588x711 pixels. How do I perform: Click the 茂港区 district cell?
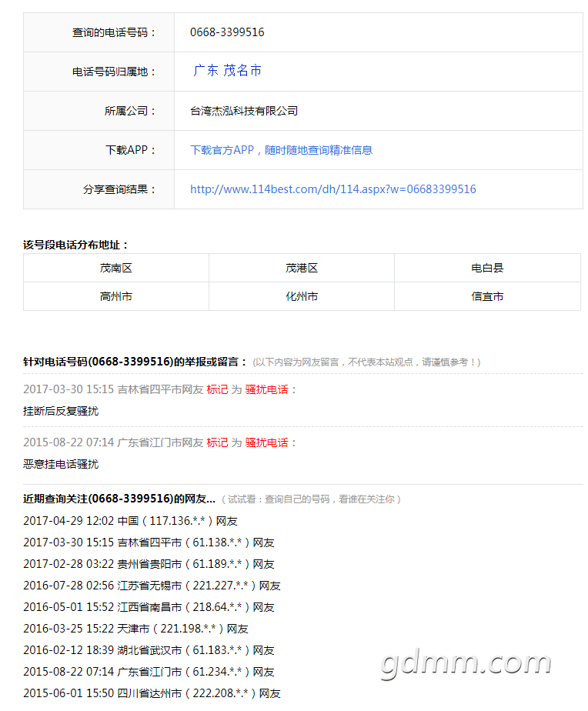(x=302, y=268)
